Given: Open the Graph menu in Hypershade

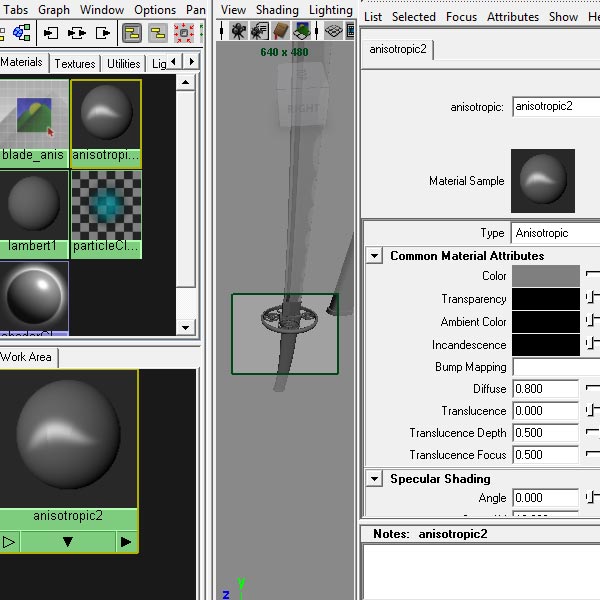Looking at the screenshot, I should (54, 10).
